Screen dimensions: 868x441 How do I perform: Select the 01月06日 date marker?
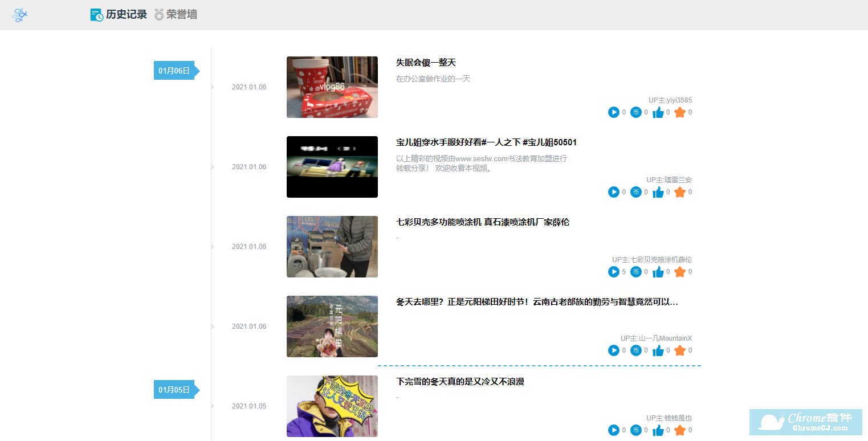[x=174, y=71]
